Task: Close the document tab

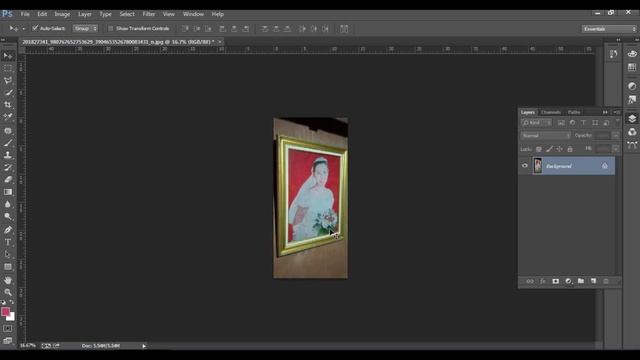Action: pos(220,42)
